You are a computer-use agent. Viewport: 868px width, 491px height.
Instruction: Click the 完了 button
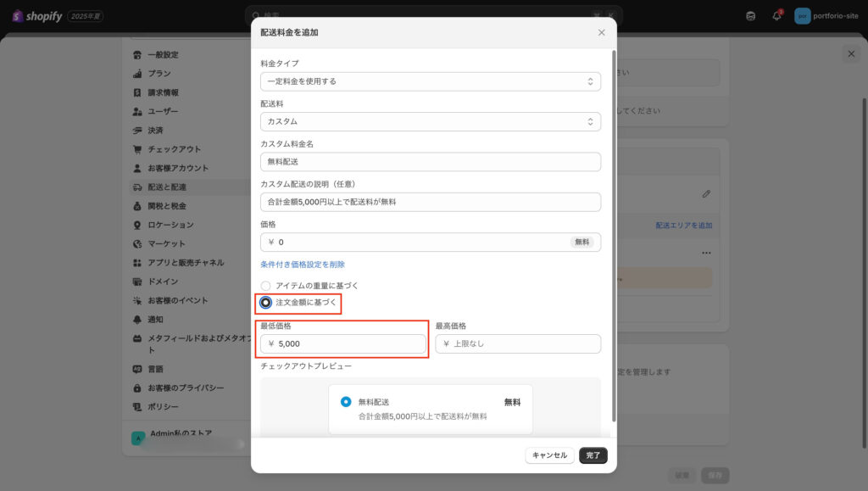pos(593,455)
